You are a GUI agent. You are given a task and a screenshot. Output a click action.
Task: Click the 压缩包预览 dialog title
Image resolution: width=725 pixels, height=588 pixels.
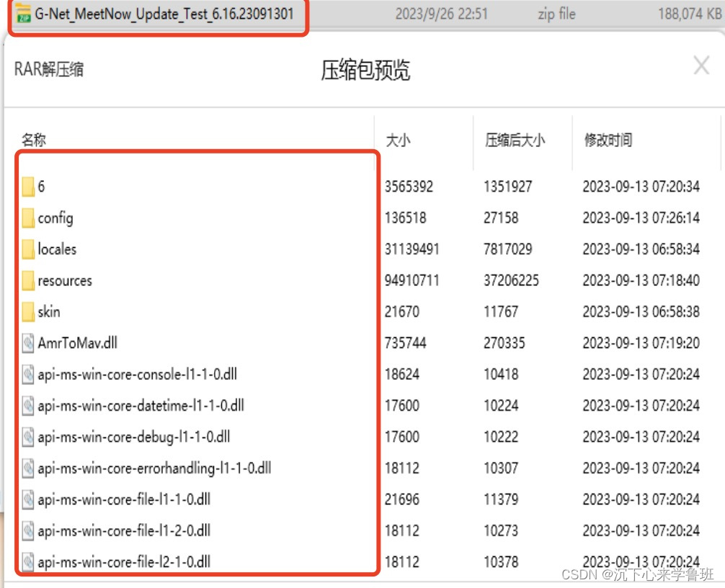tap(365, 70)
